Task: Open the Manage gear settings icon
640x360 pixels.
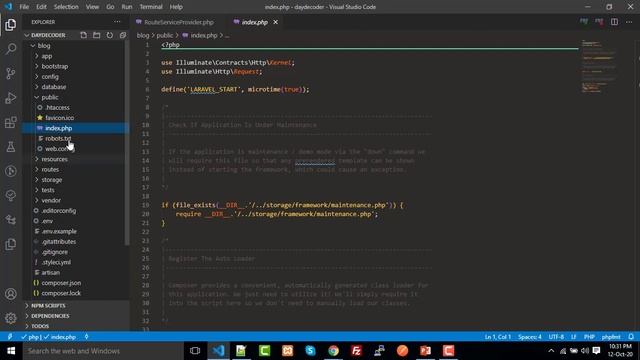Action: click(x=11, y=318)
